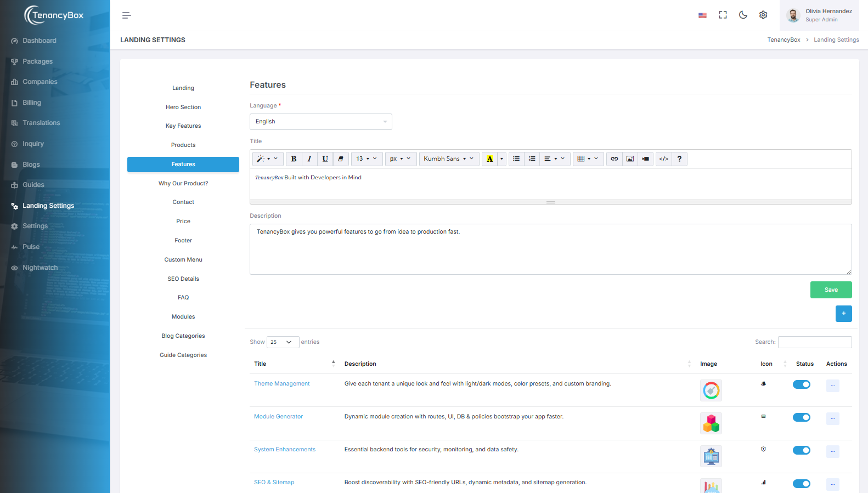The width and height of the screenshot is (868, 493).
Task: Open the px font unit dropdown
Action: click(x=401, y=159)
